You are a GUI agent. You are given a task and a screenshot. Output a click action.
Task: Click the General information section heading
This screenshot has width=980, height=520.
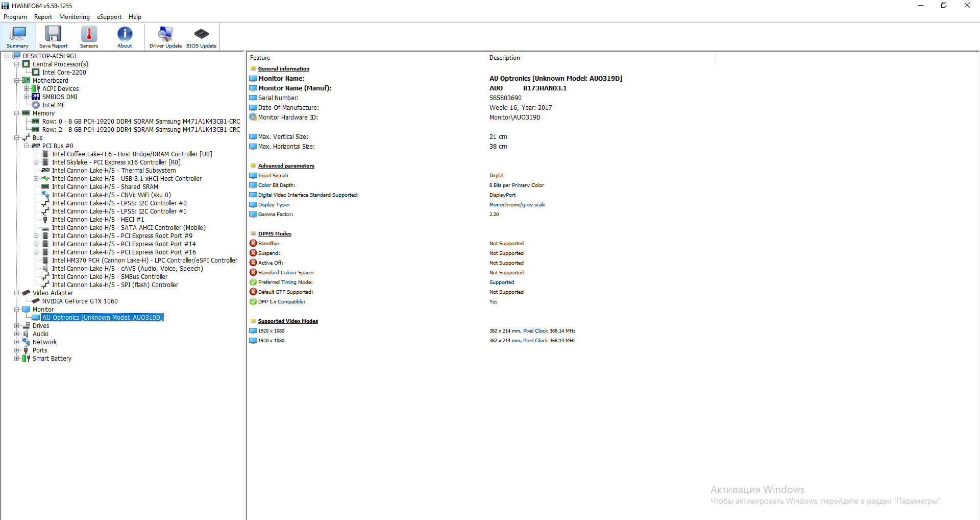284,68
